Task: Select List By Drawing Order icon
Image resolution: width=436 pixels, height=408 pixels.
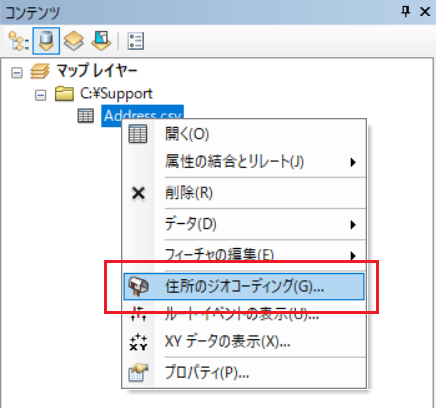Action: (18, 41)
